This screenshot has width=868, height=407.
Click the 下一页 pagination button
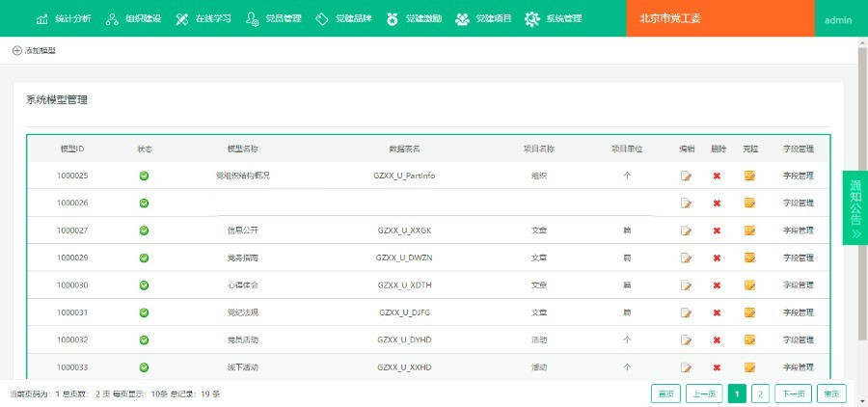tap(793, 393)
